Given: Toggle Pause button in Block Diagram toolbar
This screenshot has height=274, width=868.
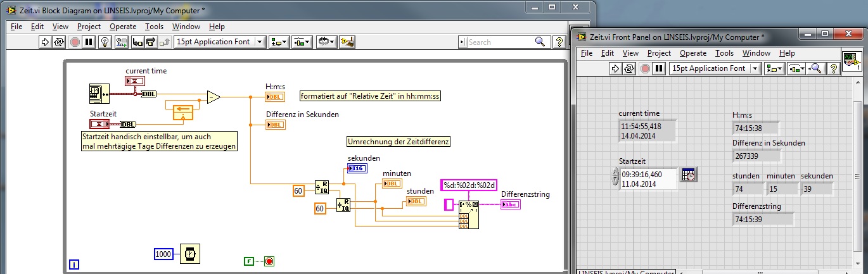Looking at the screenshot, I should pyautogui.click(x=89, y=42).
